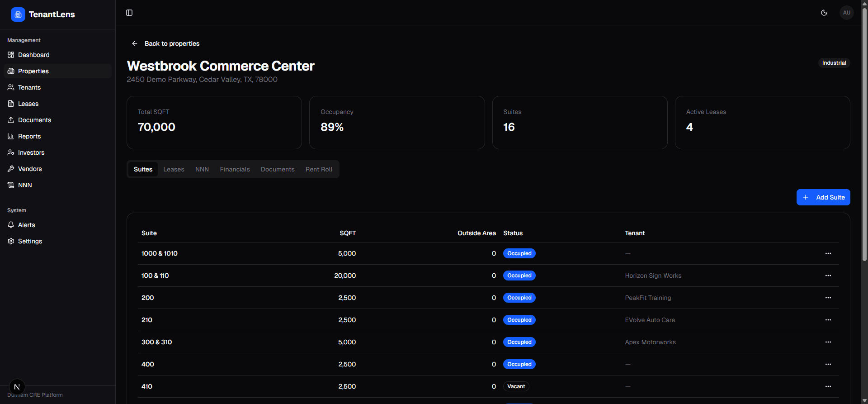Open Vendors from the sidebar
The image size is (868, 404).
click(x=30, y=169)
